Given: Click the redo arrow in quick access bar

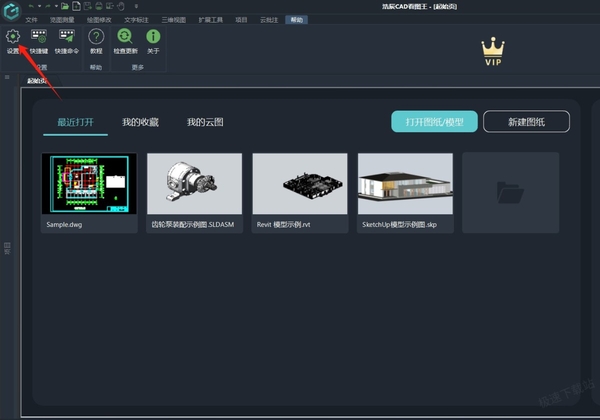Looking at the screenshot, I should click(x=48, y=6).
